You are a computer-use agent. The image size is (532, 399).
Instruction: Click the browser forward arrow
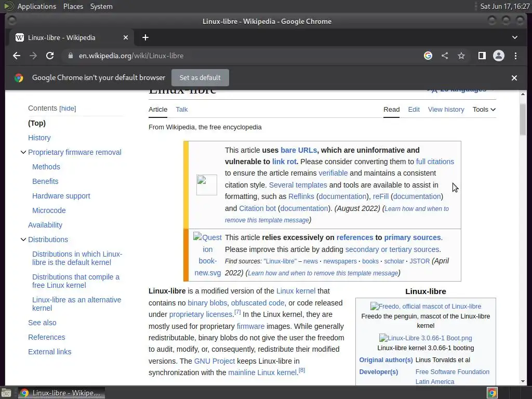tap(33, 56)
